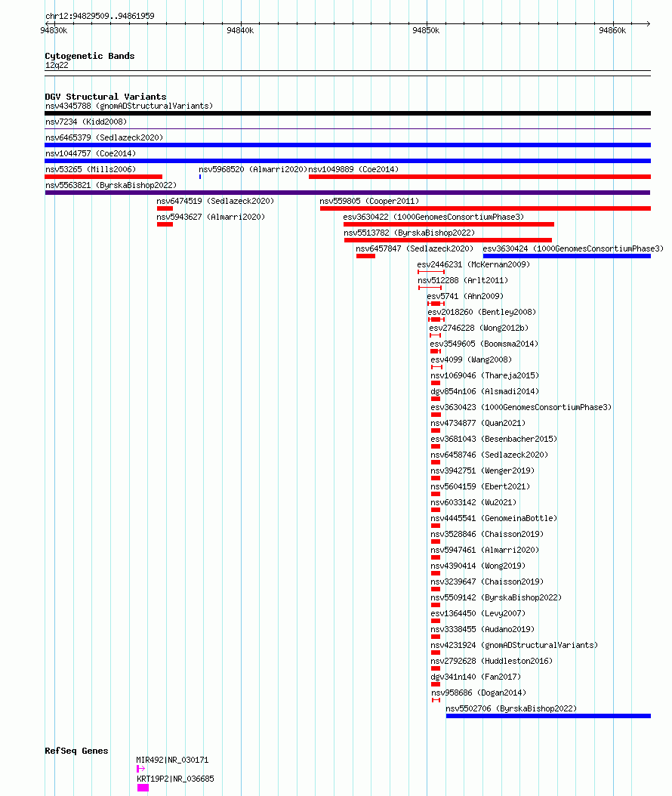Select esv3630422 1000GenomesConsortiumPhase3 label
Image resolution: width=672 pixels, height=796 pixels.
click(433, 217)
